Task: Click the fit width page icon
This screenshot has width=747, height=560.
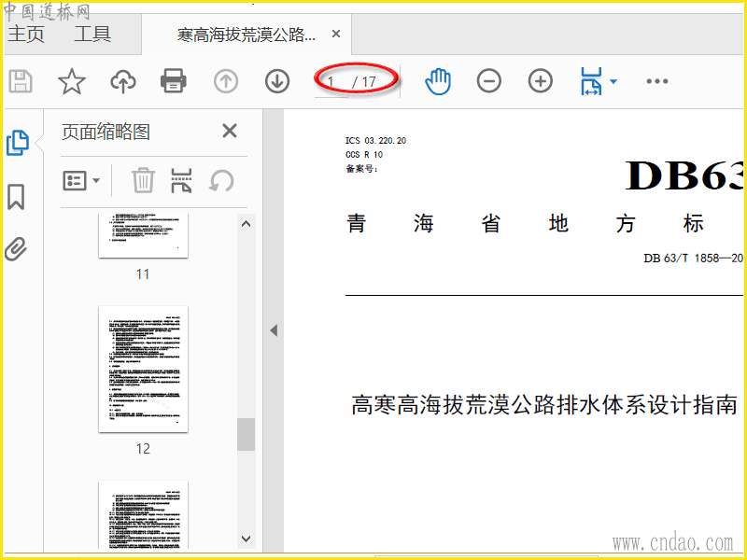Action: (591, 81)
